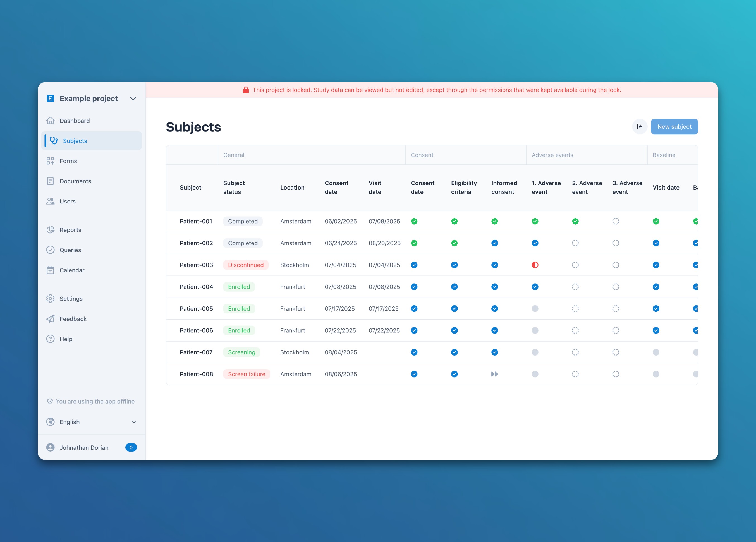Select the Subjects menu item
This screenshot has height=542, width=756.
coord(92,141)
